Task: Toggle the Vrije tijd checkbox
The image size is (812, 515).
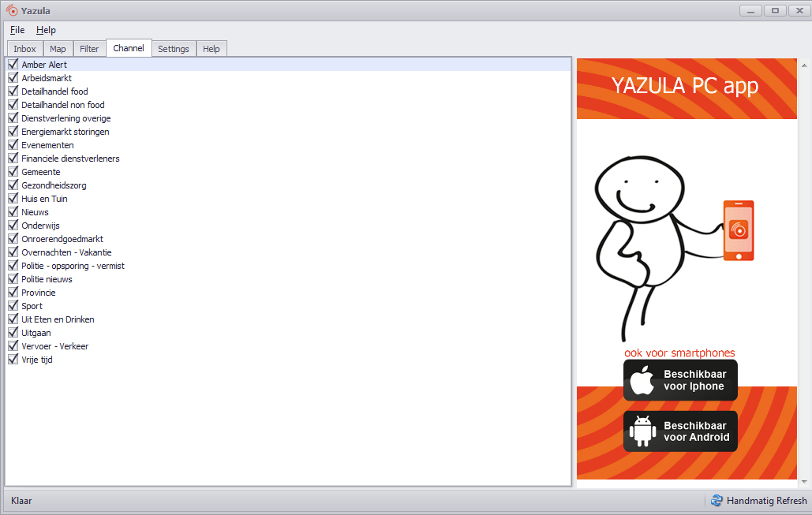Action: (x=13, y=359)
